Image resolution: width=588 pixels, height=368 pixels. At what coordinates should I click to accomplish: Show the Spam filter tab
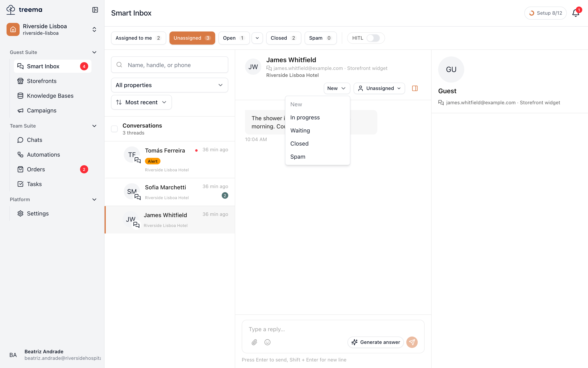coord(321,38)
